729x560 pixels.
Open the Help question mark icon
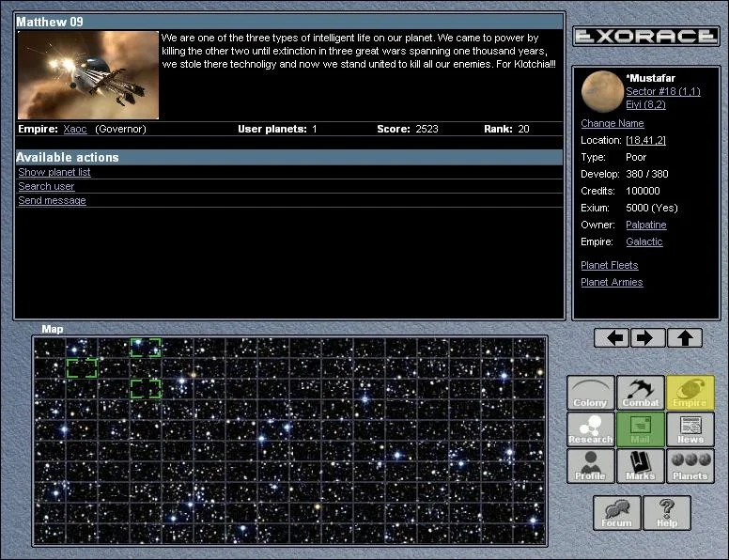click(x=667, y=513)
